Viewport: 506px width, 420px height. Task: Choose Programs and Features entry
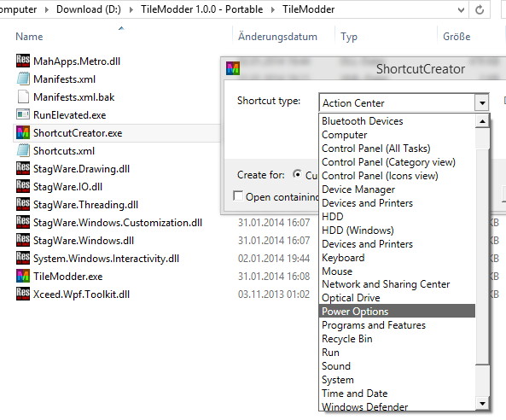point(397,325)
